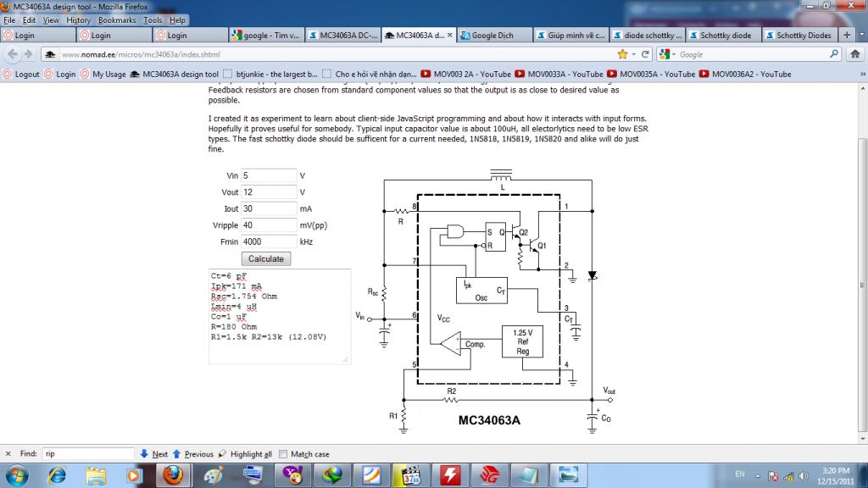Open a new tab with plus button
The width and height of the screenshot is (868, 488).
tap(847, 35)
